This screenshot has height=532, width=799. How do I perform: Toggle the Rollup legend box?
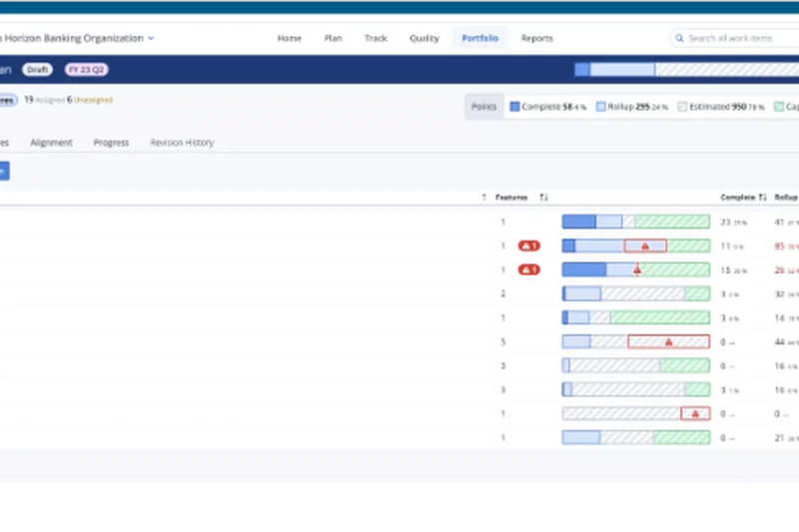600,107
